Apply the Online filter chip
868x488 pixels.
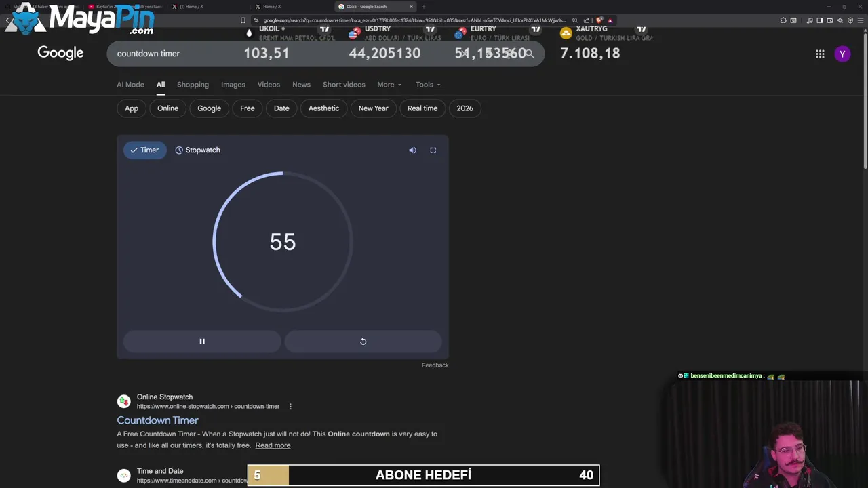[x=167, y=108]
